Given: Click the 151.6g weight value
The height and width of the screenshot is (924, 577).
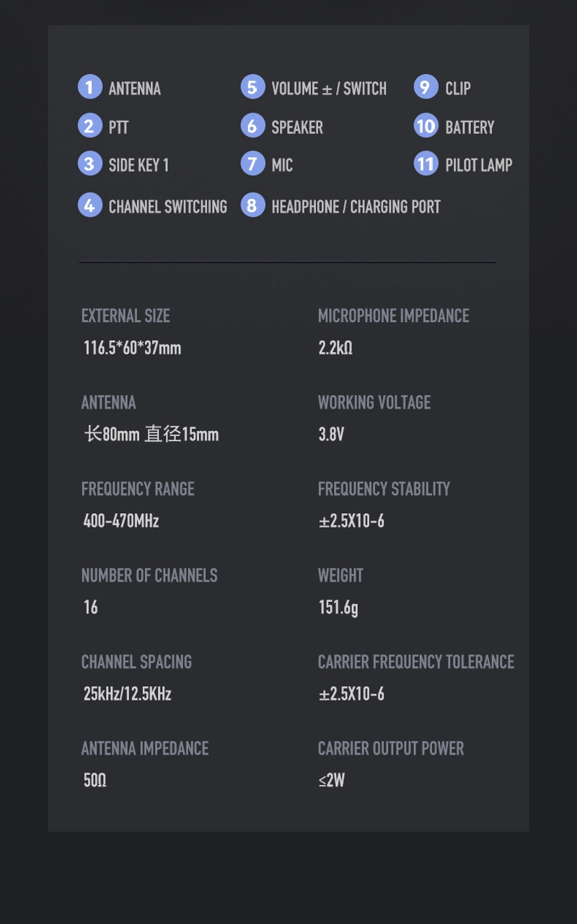Looking at the screenshot, I should pos(338,607).
